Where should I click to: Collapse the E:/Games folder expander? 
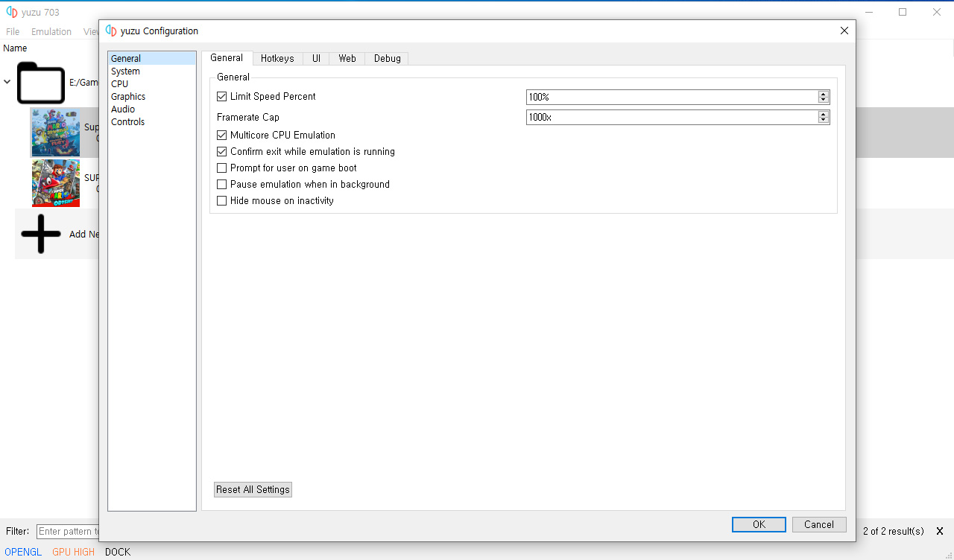click(7, 82)
